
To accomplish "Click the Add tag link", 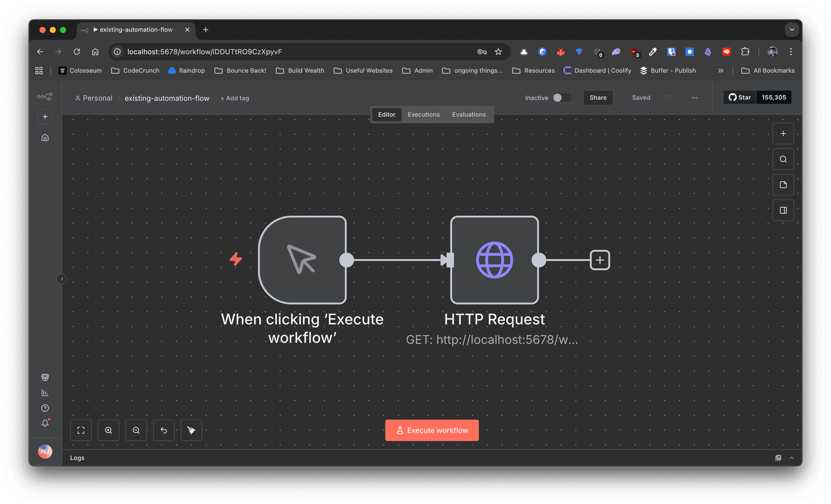I will [x=235, y=98].
